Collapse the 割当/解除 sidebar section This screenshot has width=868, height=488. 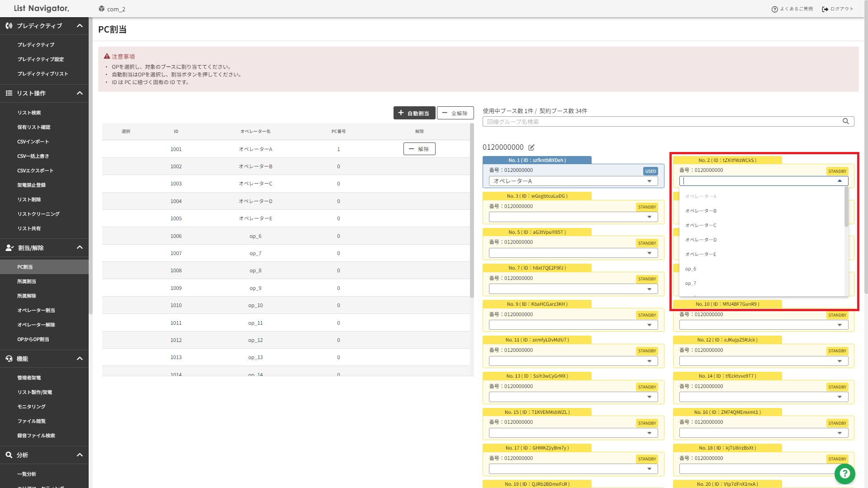pos(80,247)
